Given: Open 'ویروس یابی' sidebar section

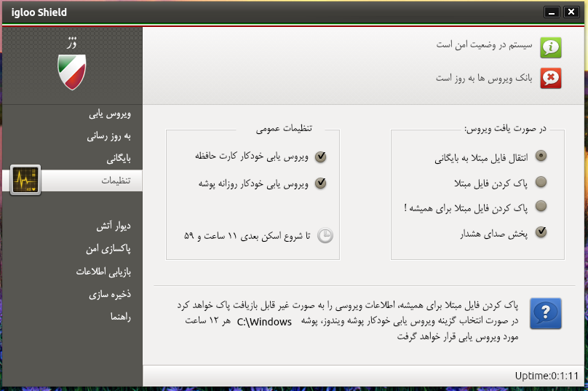Looking at the screenshot, I should pos(110,114).
